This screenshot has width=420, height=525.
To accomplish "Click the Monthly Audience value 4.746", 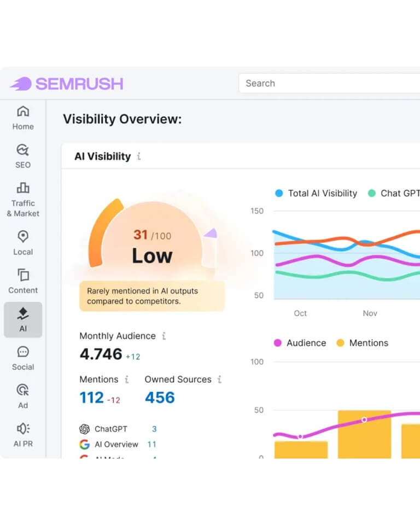I will (x=101, y=354).
